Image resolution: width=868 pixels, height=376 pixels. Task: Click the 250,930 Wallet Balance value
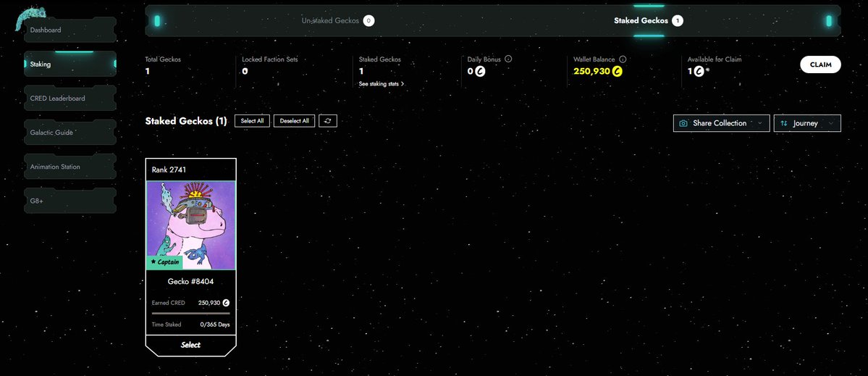(591, 72)
